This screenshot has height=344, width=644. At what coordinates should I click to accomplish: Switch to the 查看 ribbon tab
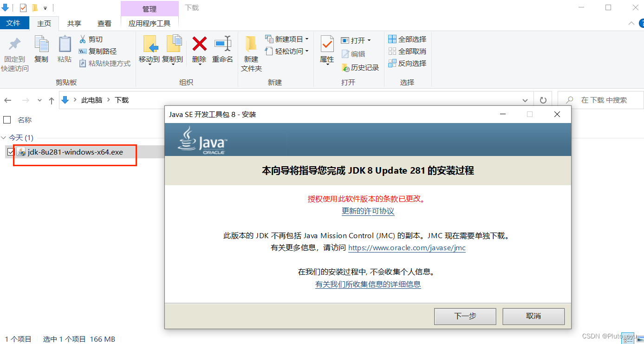click(104, 23)
